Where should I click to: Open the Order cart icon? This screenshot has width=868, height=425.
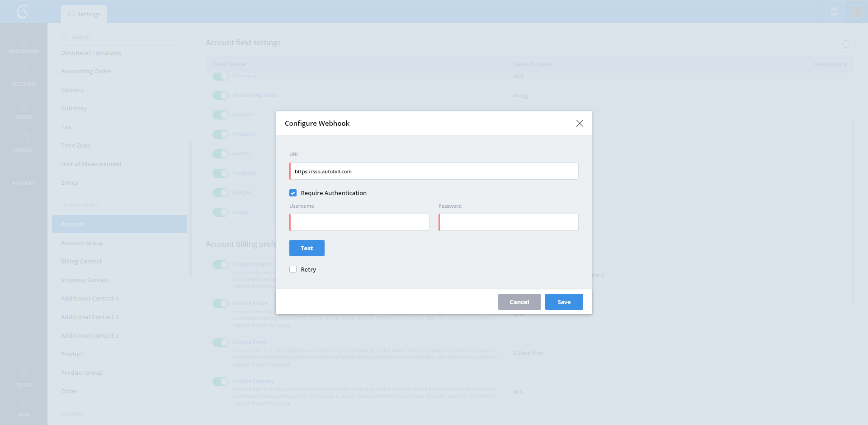(24, 106)
